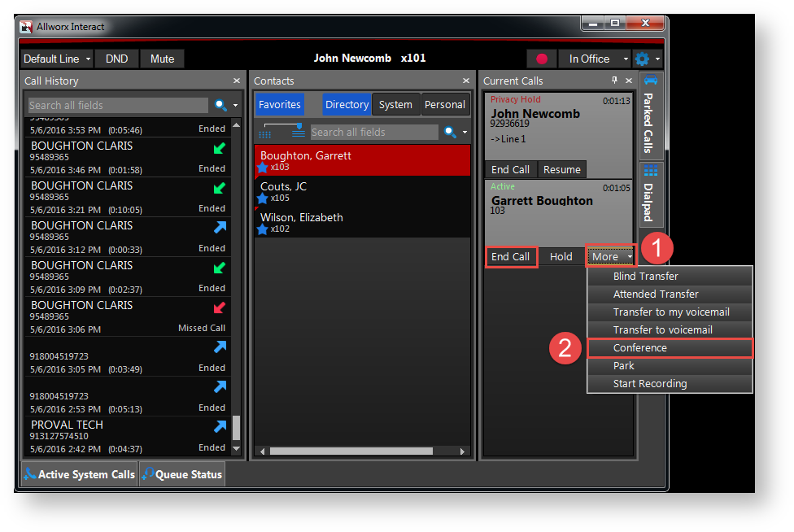794x532 pixels.
Task: Adjust the contacts view size slider
Action: pos(299,126)
